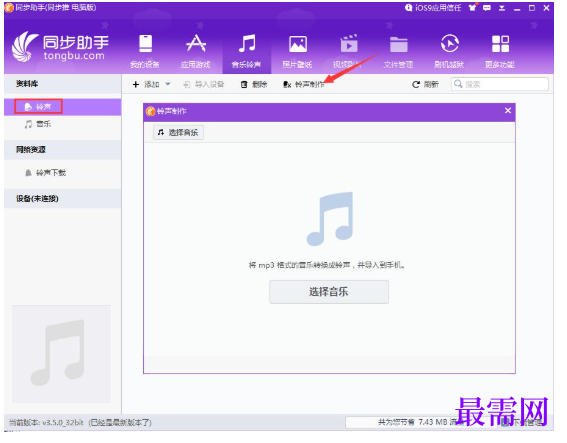567x443 pixels.
Task: Open the 更多功能 more features grid
Action: pos(500,51)
